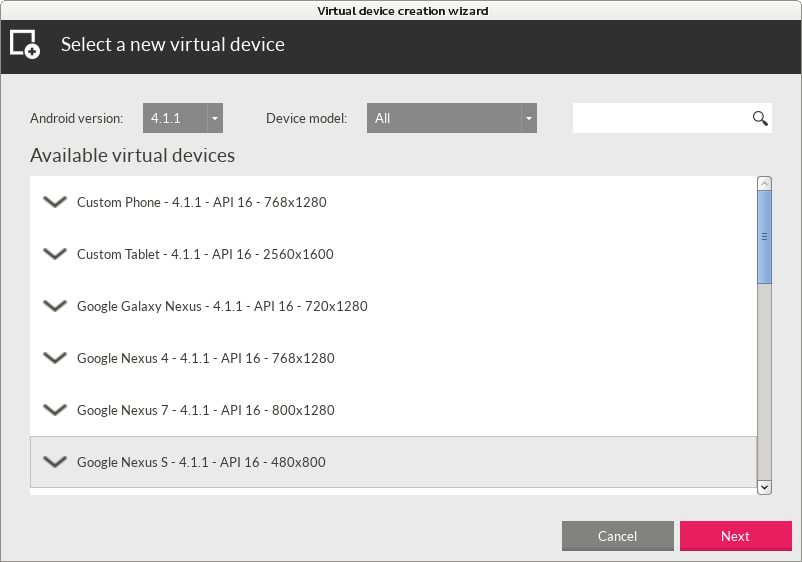This screenshot has width=802, height=562.
Task: Select Custom Phone - 4.1.1 - API 16 - 768x1280
Action: (x=393, y=202)
